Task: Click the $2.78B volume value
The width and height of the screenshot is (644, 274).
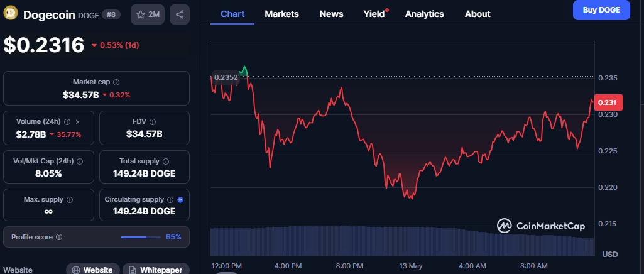Action: 31,134
